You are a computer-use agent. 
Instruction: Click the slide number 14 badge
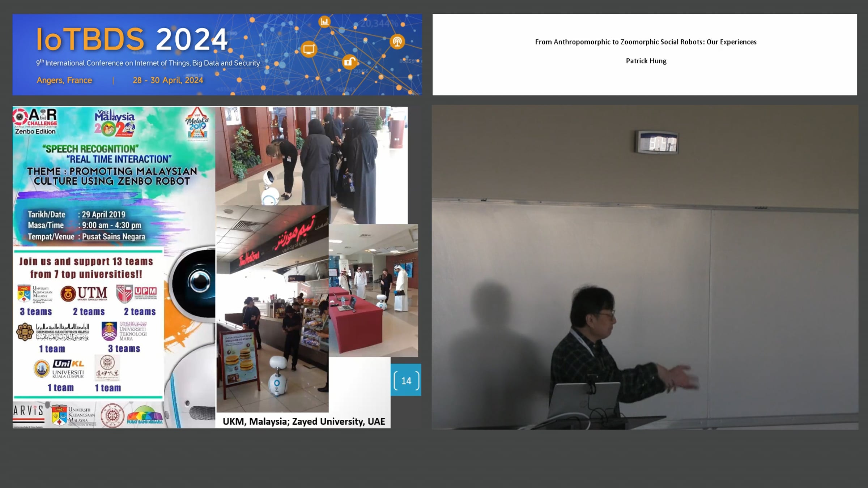pyautogui.click(x=406, y=380)
